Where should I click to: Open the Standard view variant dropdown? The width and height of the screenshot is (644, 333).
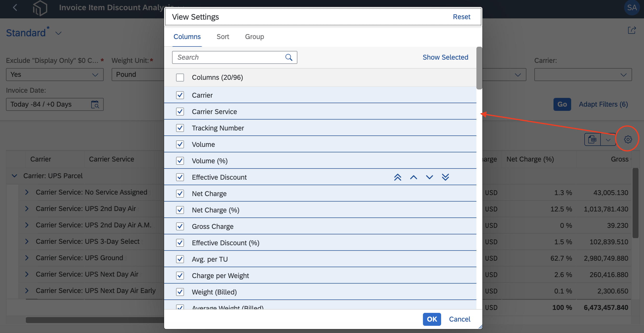click(x=58, y=33)
